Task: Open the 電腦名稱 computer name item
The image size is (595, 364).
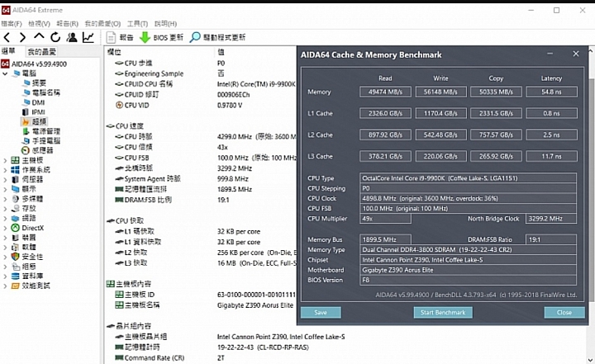Action: [41, 92]
